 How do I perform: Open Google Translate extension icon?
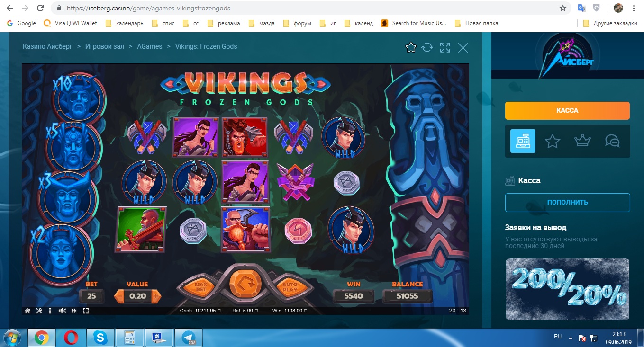click(x=582, y=8)
